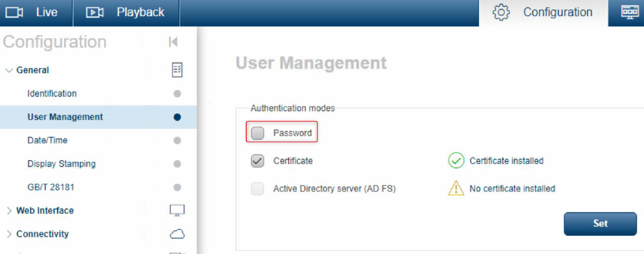Viewport: 644px width, 254px height.
Task: Switch to the Live tab
Action: pyautogui.click(x=46, y=13)
